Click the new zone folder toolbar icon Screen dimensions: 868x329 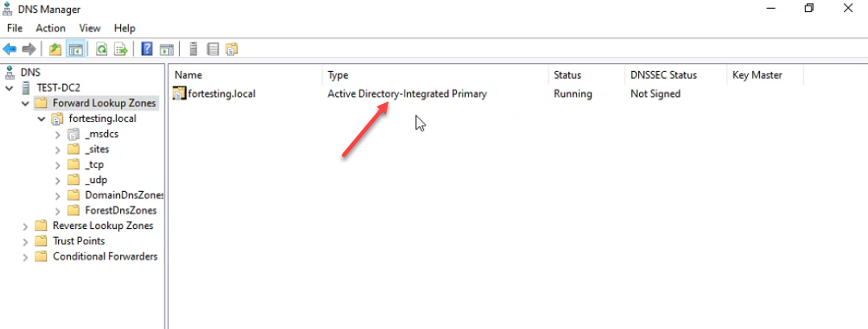[231, 49]
